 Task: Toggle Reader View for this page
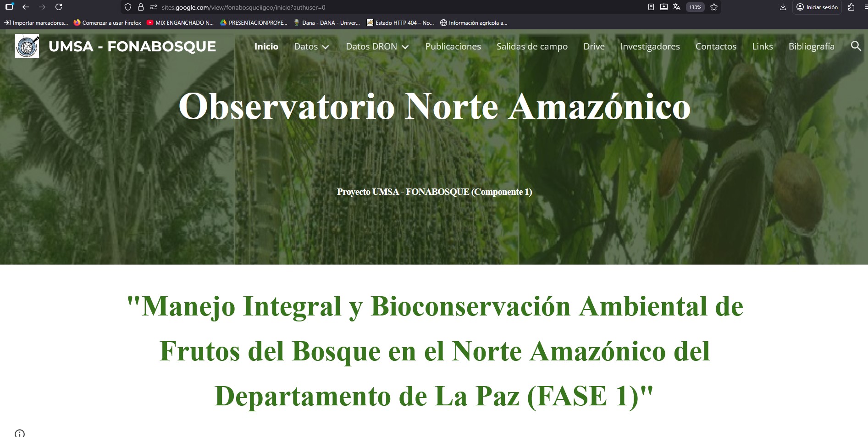652,7
